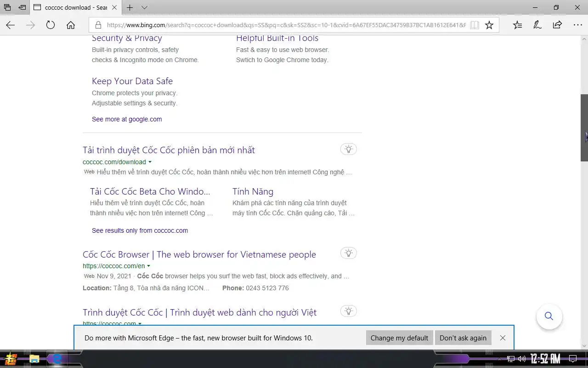This screenshot has height=368, width=588.
Task: Click scrollbar down arrow
Action: click(584, 346)
